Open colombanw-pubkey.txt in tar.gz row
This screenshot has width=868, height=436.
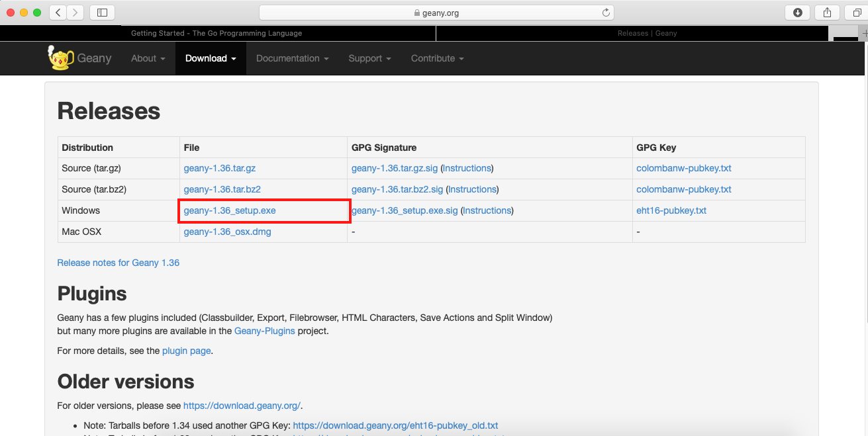pos(684,168)
